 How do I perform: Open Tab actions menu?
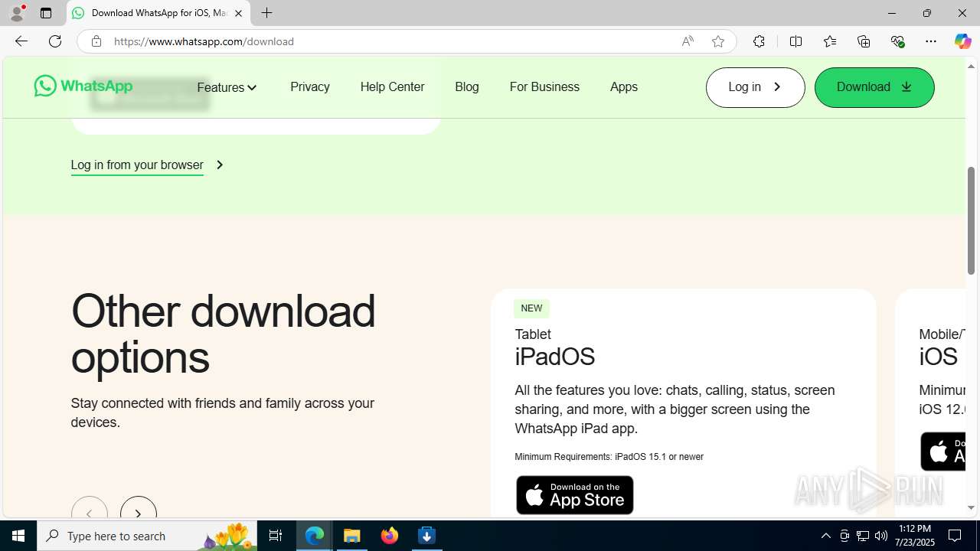tap(46, 13)
